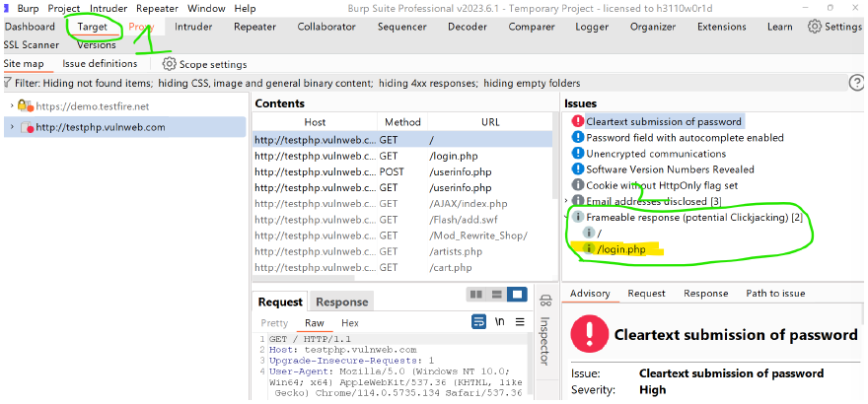
Task: Toggle the \n non-printable characters button
Action: (499, 321)
